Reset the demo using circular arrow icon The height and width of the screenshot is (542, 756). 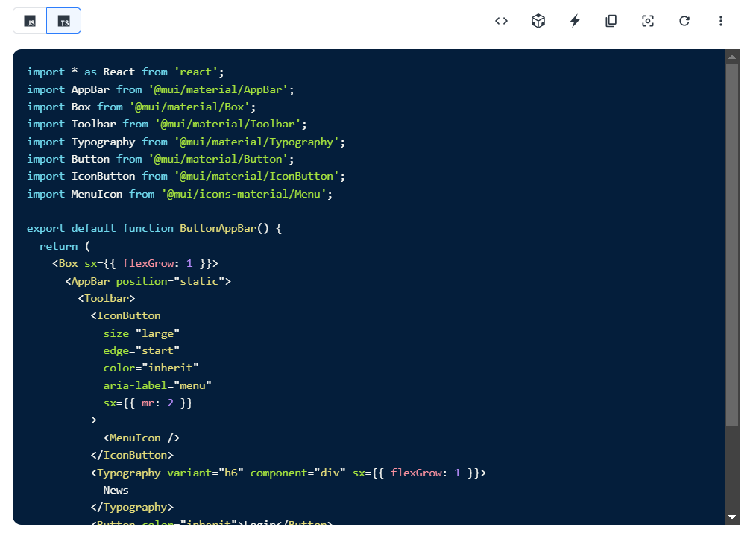pyautogui.click(x=684, y=21)
